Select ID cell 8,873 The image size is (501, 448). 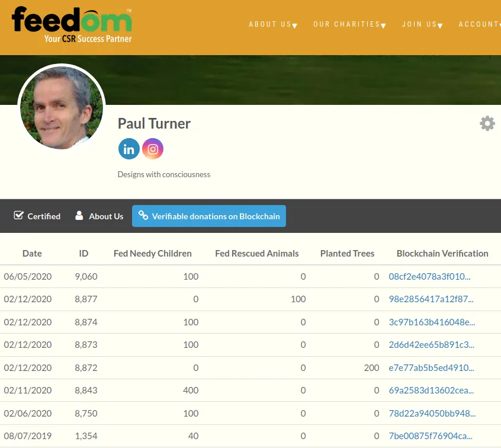click(x=86, y=345)
